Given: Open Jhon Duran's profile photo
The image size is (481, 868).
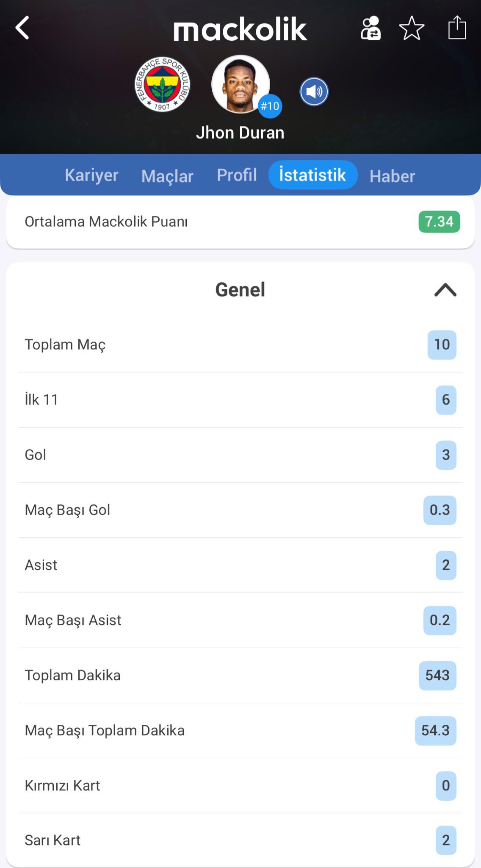Looking at the screenshot, I should [240, 84].
